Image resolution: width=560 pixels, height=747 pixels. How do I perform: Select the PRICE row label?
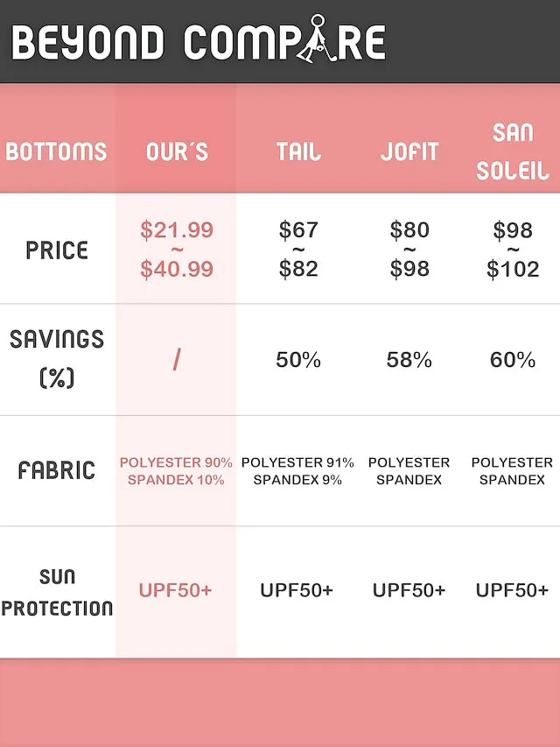[57, 250]
